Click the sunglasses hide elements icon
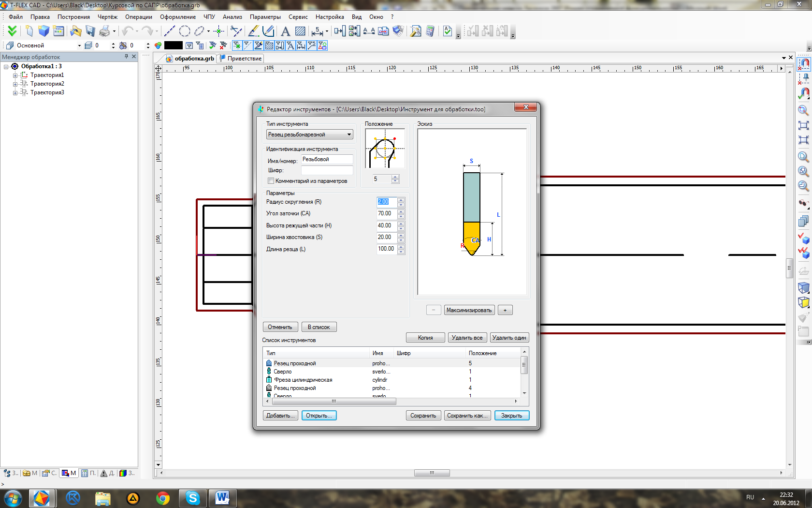Viewport: 812px width, 508px height. pyautogui.click(x=803, y=204)
